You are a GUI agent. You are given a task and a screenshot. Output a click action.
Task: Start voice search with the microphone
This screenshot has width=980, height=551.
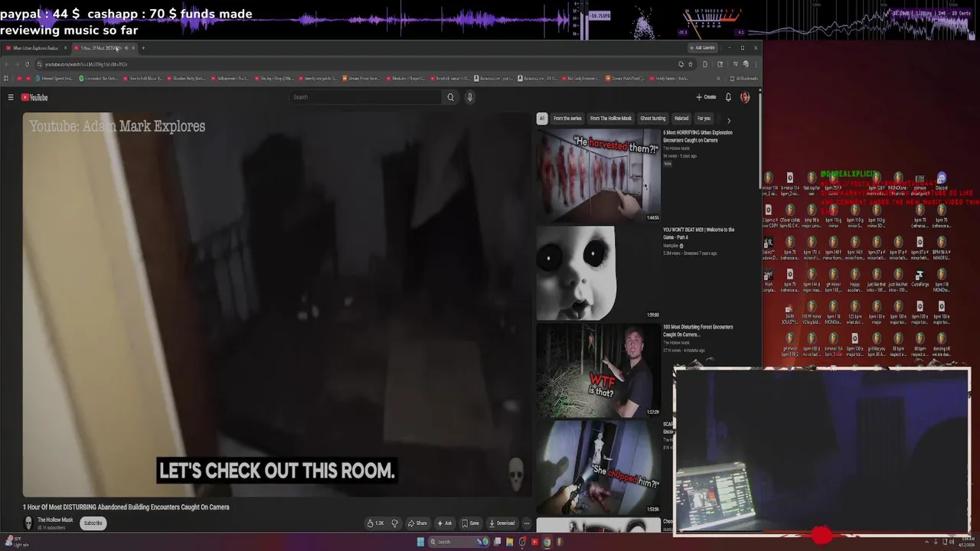click(469, 97)
